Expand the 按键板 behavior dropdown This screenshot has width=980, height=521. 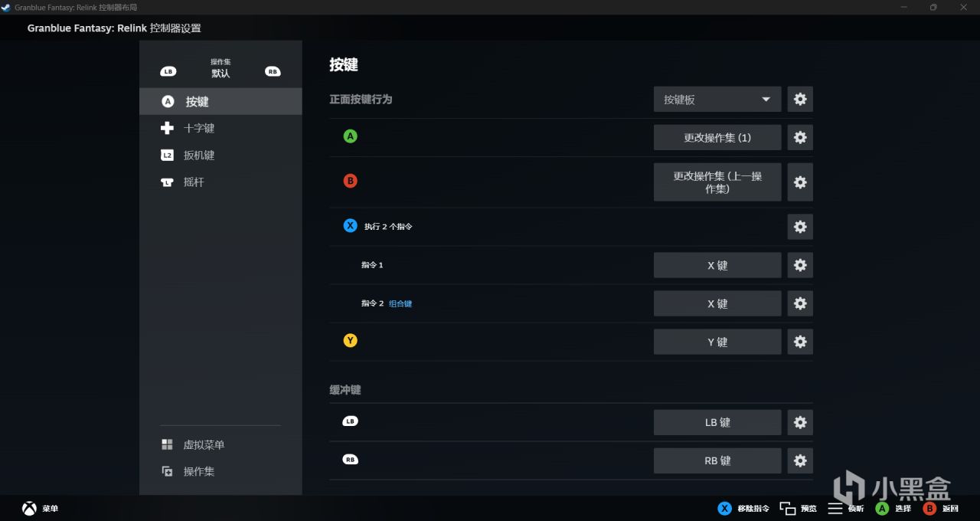[x=717, y=99]
